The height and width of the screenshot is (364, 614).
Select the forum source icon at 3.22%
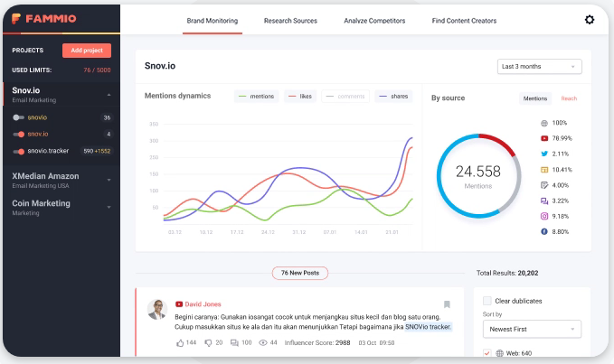coord(543,201)
